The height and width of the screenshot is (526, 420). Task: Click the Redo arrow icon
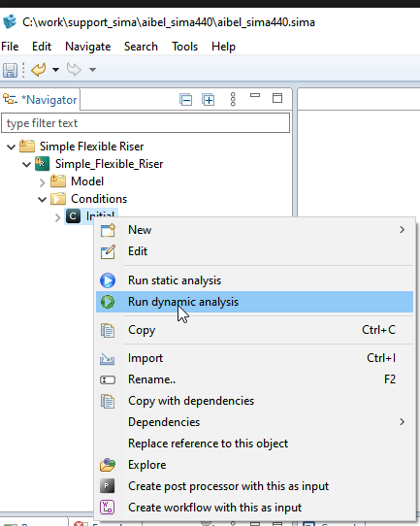click(x=74, y=70)
